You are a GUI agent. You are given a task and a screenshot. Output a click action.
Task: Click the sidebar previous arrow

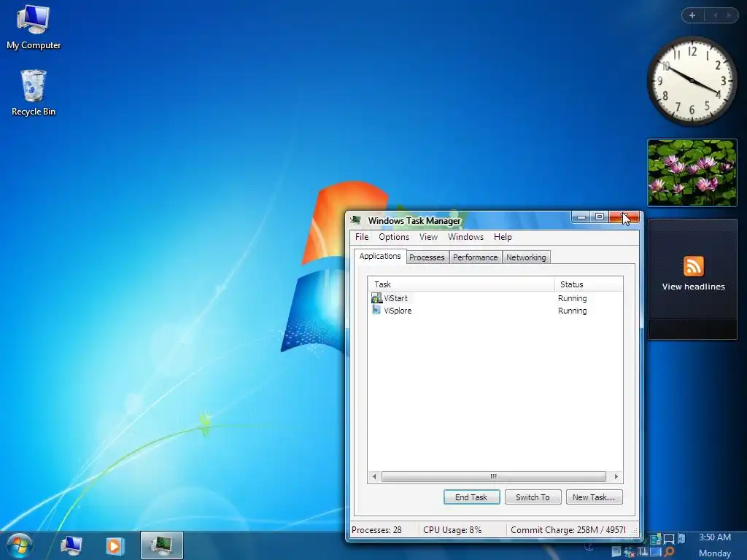715,15
